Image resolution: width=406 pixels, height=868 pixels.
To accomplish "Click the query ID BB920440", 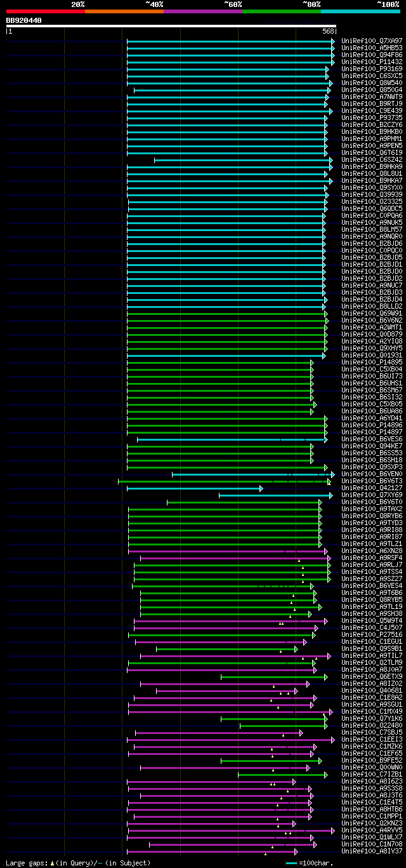I will click(x=24, y=20).
